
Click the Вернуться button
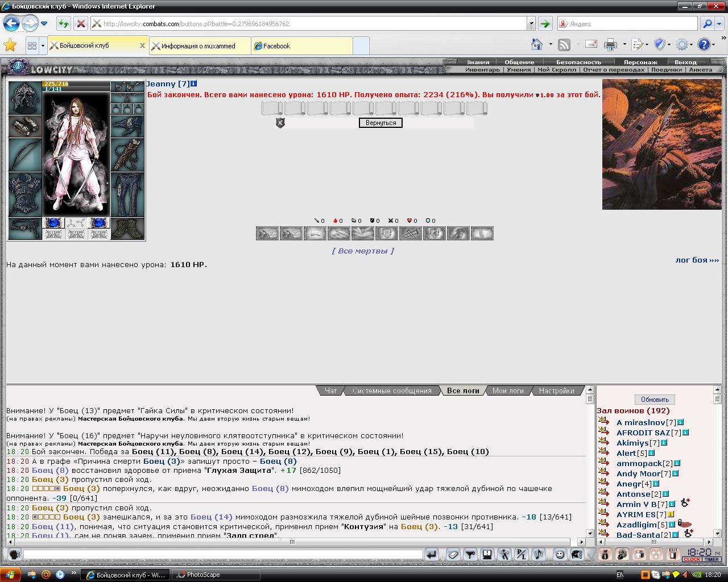(380, 123)
